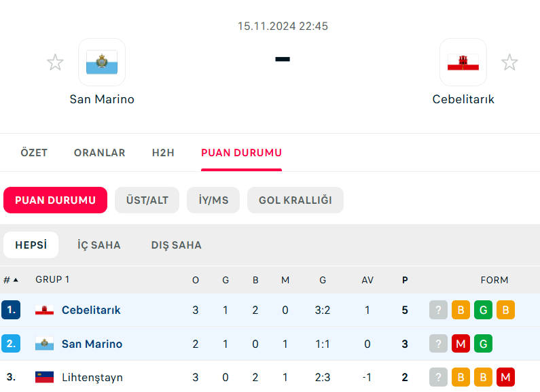Open the ÖZET tab
Screen dimensions: 540x392
[34, 153]
